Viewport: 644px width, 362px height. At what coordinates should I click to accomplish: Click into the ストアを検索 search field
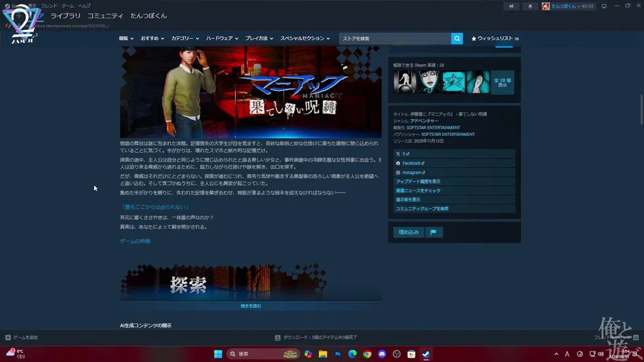click(395, 38)
